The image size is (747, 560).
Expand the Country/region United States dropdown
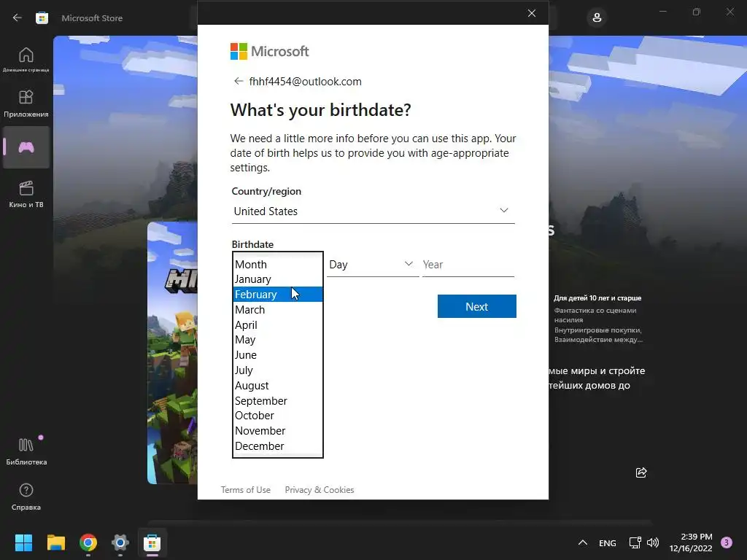(373, 211)
